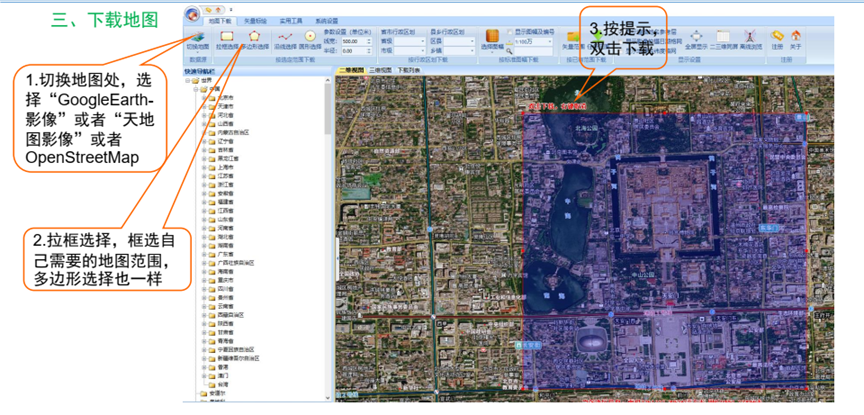Select 新疆维吾尔自治区 in the tree
The image size is (864, 415).
click(x=239, y=358)
